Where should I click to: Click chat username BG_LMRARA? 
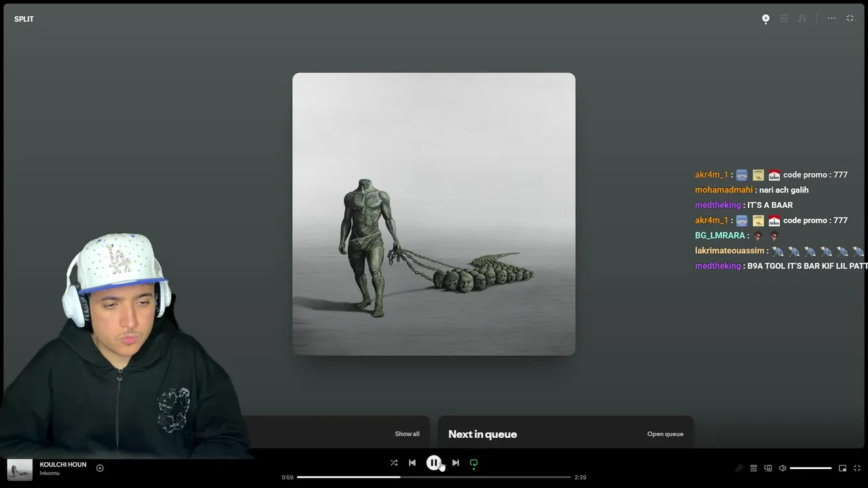pyautogui.click(x=720, y=235)
